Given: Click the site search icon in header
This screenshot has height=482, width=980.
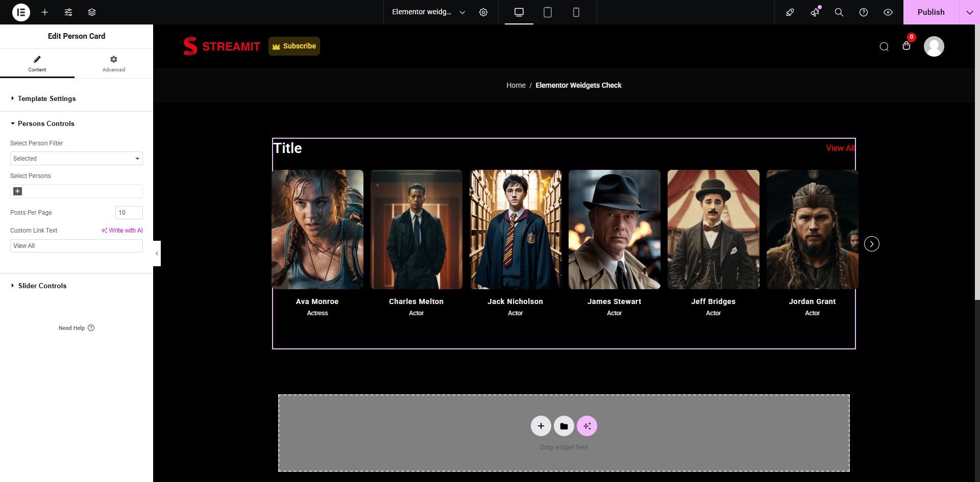Looking at the screenshot, I should pos(884,46).
